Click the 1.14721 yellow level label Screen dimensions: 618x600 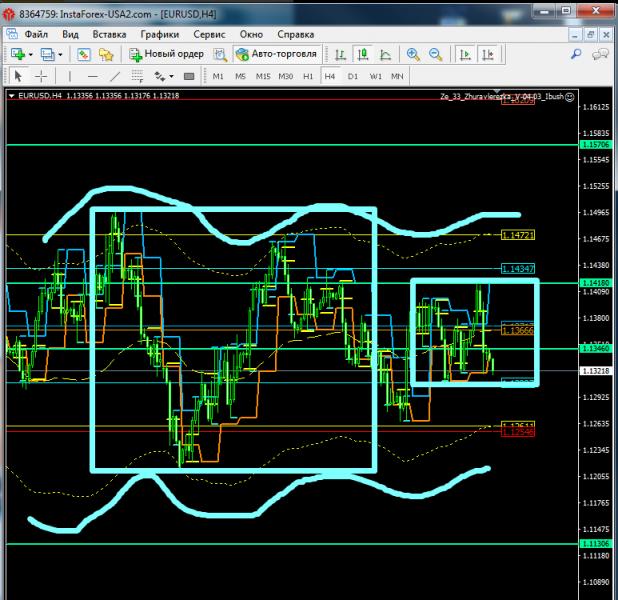tap(518, 235)
